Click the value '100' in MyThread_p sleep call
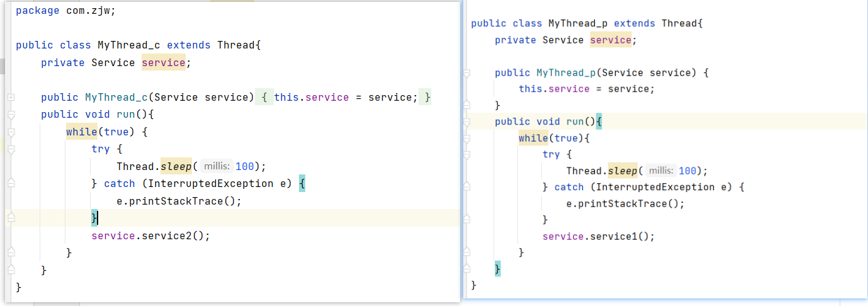 tap(688, 171)
